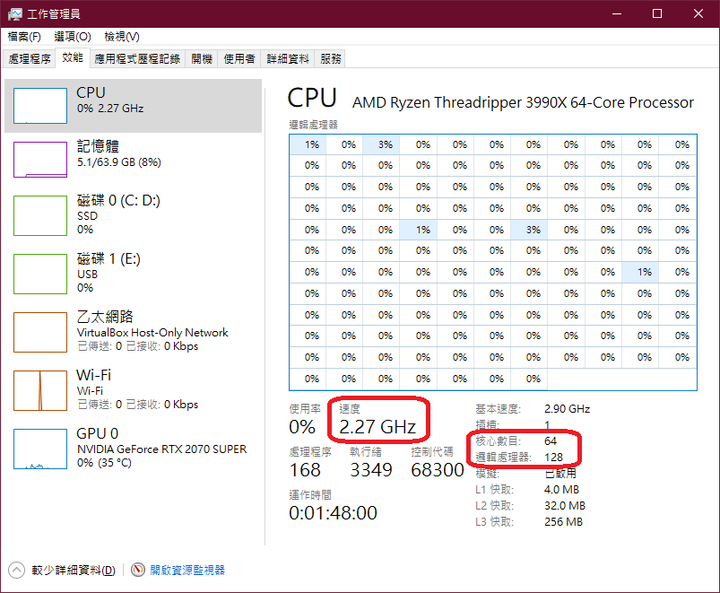Click the top-row processor cell showing 3%

(382, 145)
